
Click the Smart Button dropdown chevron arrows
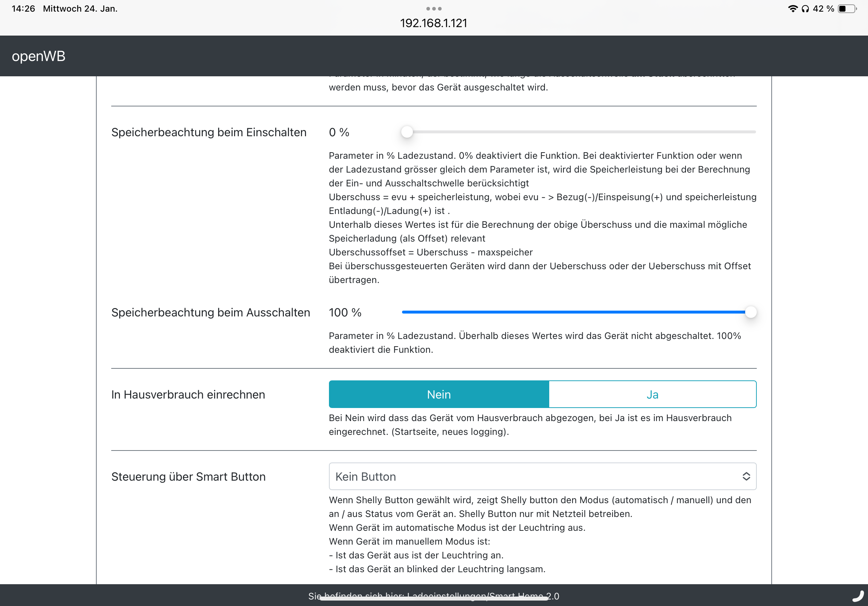(746, 476)
